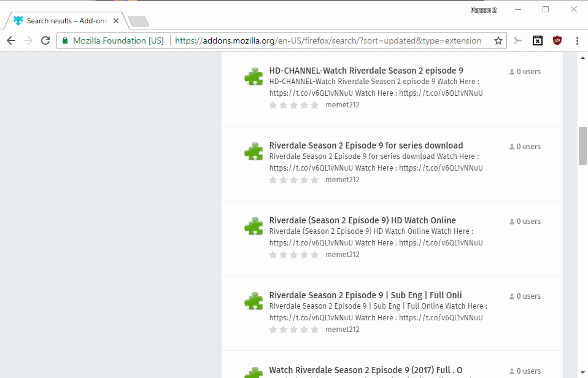
Task: Go back with the browser back arrow
Action: pos(11,40)
